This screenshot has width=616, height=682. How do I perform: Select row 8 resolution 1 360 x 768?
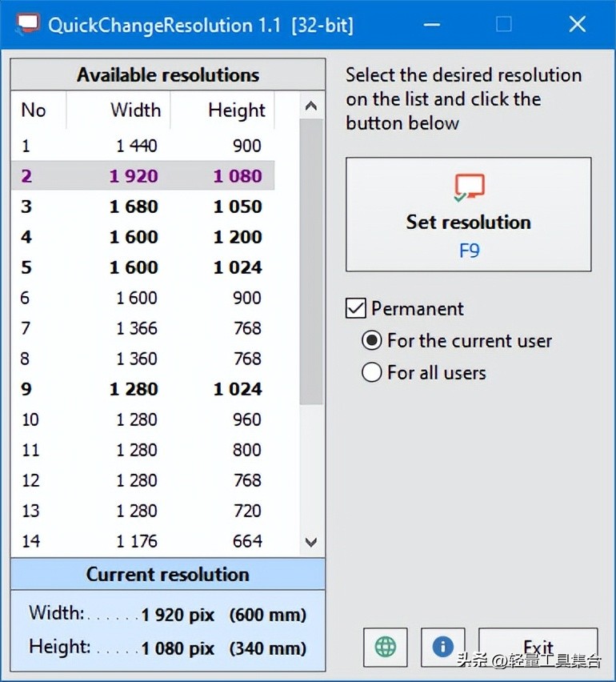[x=142, y=359]
